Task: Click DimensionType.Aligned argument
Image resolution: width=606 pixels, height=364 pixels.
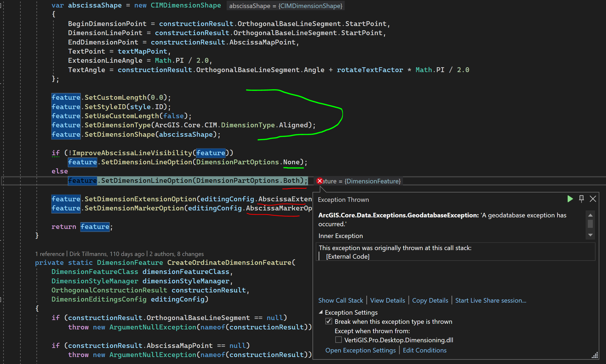Action: (x=265, y=125)
